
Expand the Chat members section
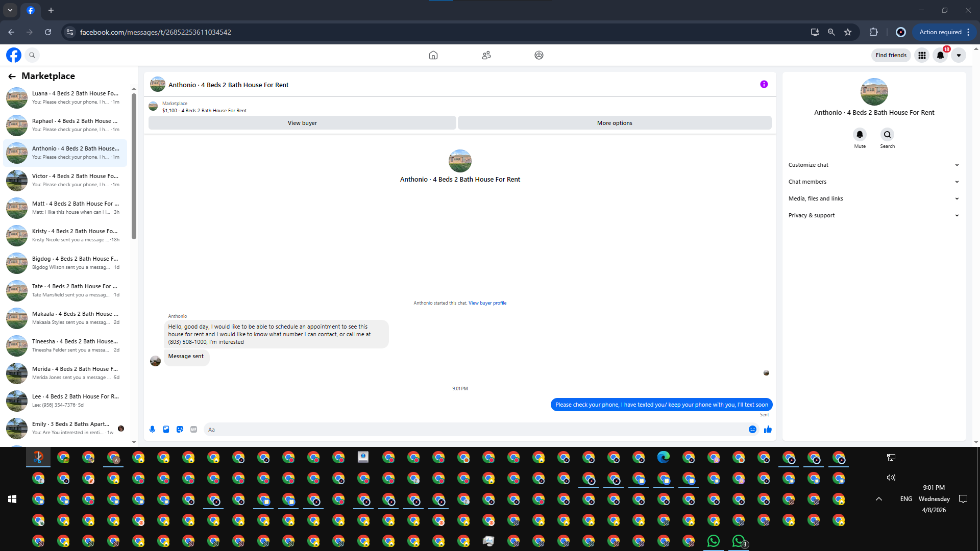(873, 182)
